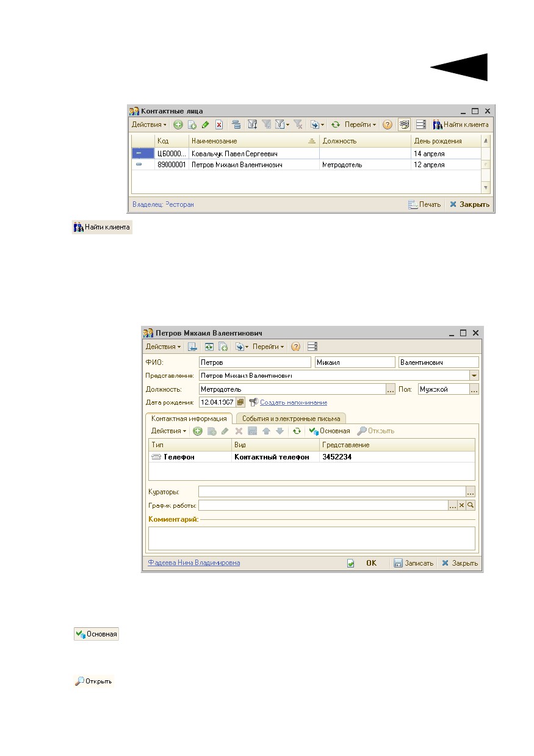Click the crossed-out disable filter icon
This screenshot has width=534, height=756.
tap(298, 124)
